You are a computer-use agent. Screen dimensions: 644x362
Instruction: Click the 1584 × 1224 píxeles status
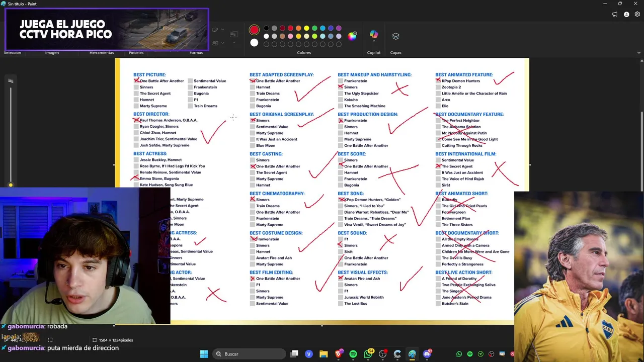click(x=112, y=340)
